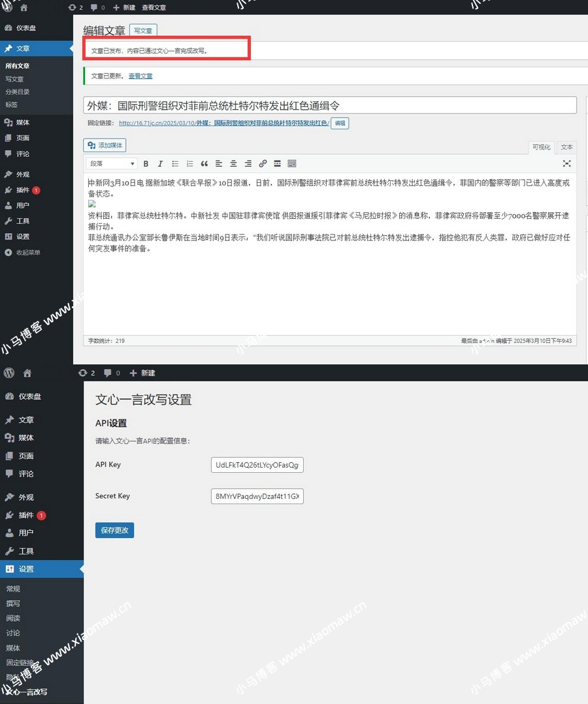Switch to the 文本 editor tab
The image size is (588, 704).
pyautogui.click(x=566, y=148)
